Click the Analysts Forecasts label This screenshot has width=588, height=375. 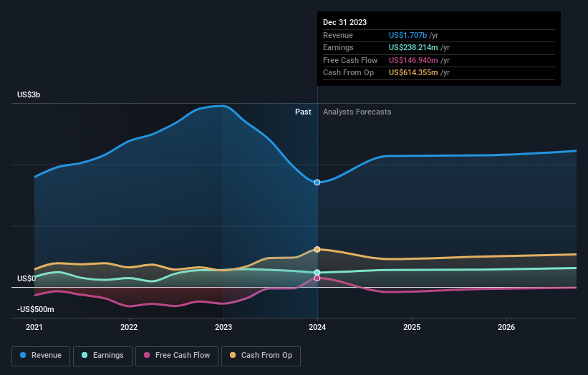coord(357,112)
